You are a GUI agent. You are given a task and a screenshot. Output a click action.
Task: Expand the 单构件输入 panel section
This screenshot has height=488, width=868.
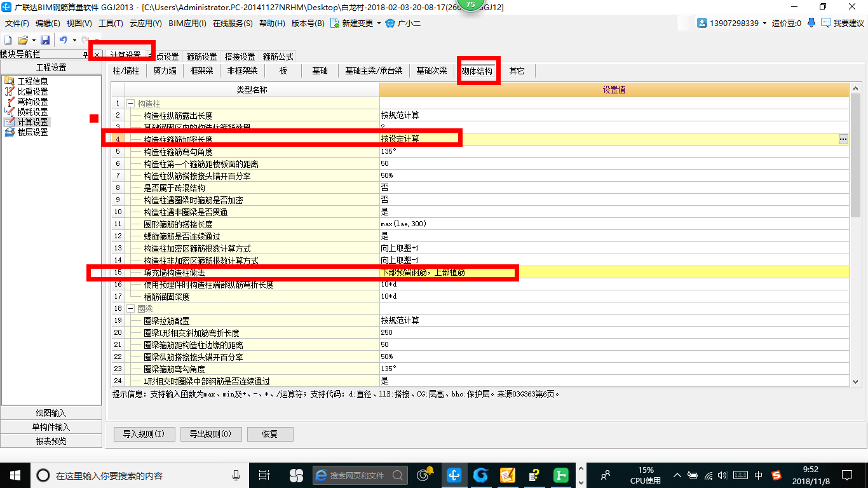[51, 427]
